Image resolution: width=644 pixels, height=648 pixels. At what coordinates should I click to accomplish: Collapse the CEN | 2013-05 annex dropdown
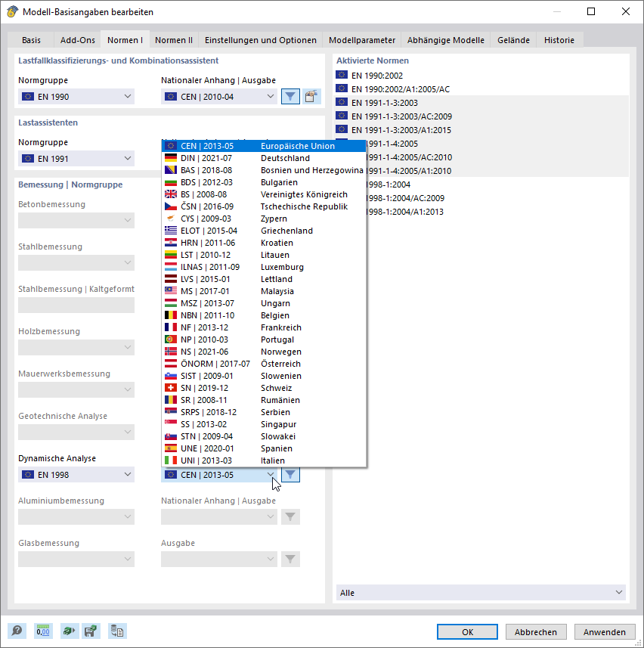[x=219, y=475]
